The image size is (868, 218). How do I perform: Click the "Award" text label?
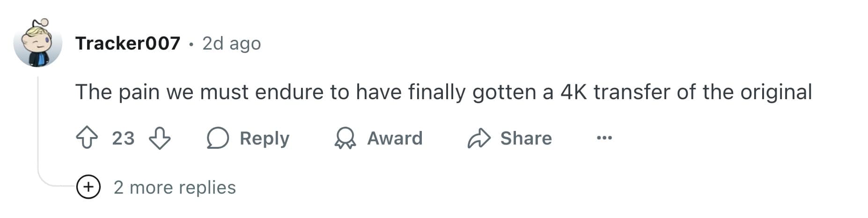(x=395, y=138)
